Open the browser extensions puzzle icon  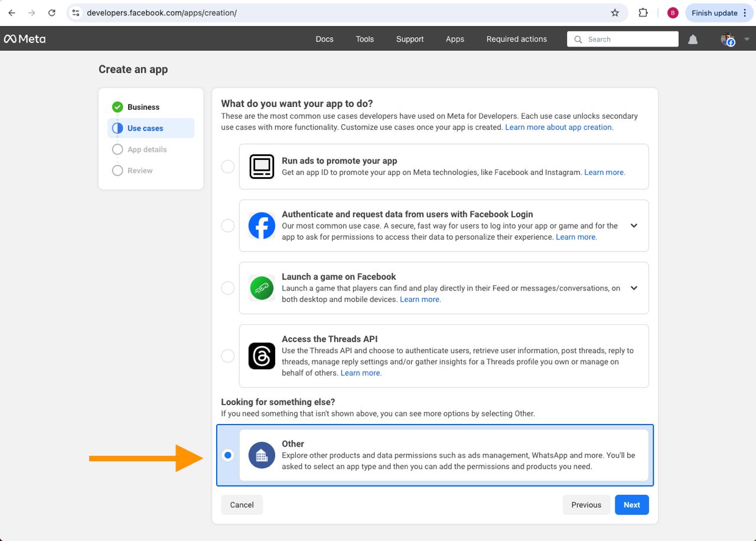click(643, 13)
